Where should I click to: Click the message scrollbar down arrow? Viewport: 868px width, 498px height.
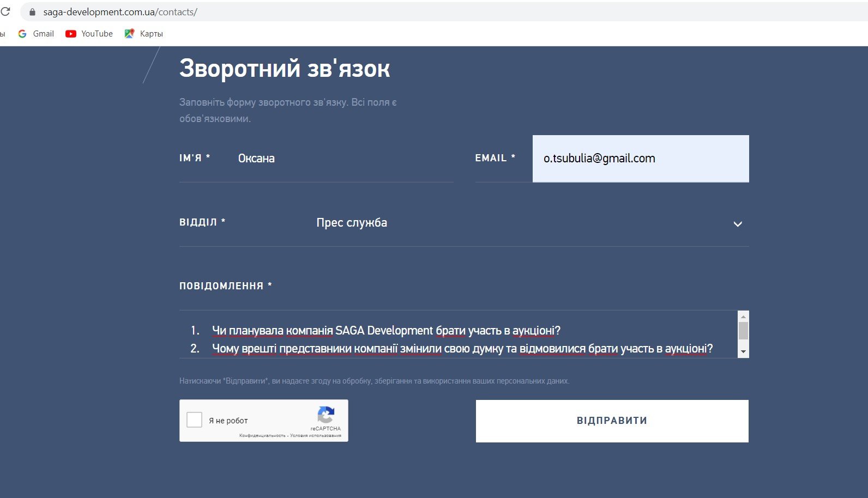743,352
